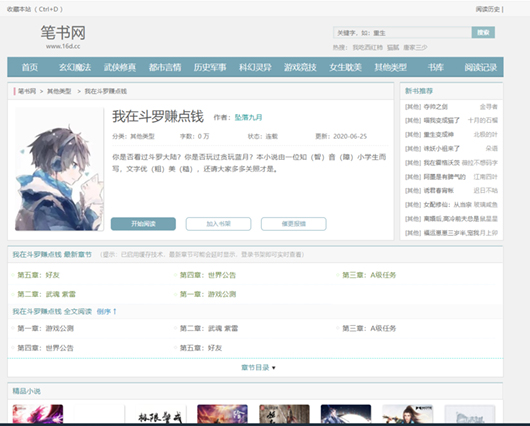The height and width of the screenshot is (426, 530).
Task: Open latest chapter 第五章：好友
Action: (x=38, y=275)
